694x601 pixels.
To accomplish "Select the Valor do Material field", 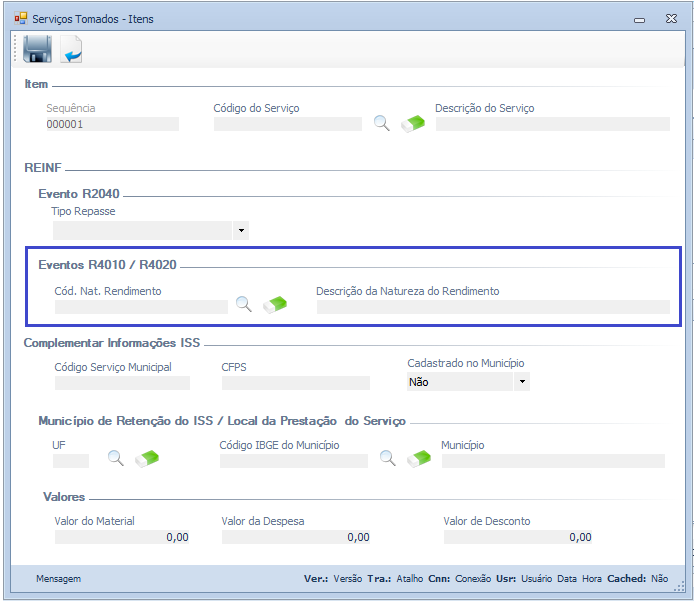I will [x=122, y=537].
